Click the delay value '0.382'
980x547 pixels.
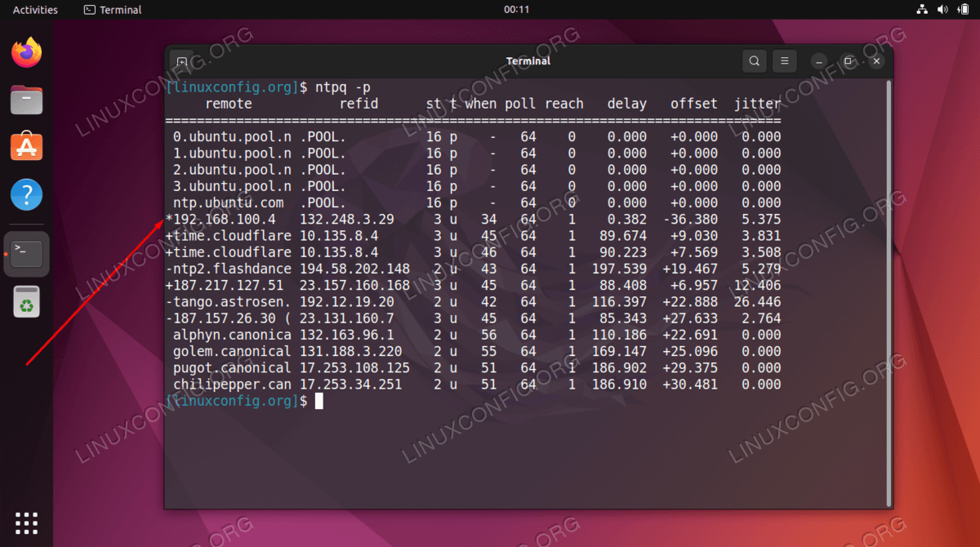(627, 220)
